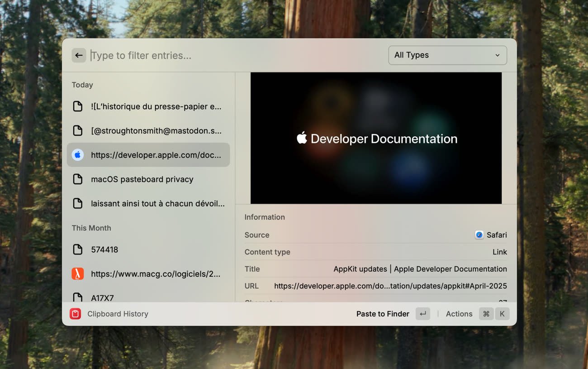Click the Return key icon
Viewport: 588px width, 369px height.
coord(423,314)
